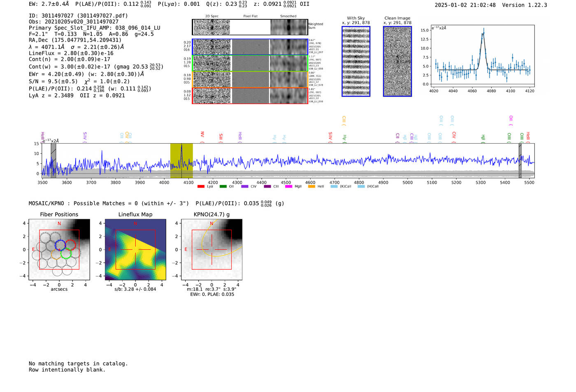Click the red Lyα legend swatch
Screen dimensions: 576x392
(201, 186)
